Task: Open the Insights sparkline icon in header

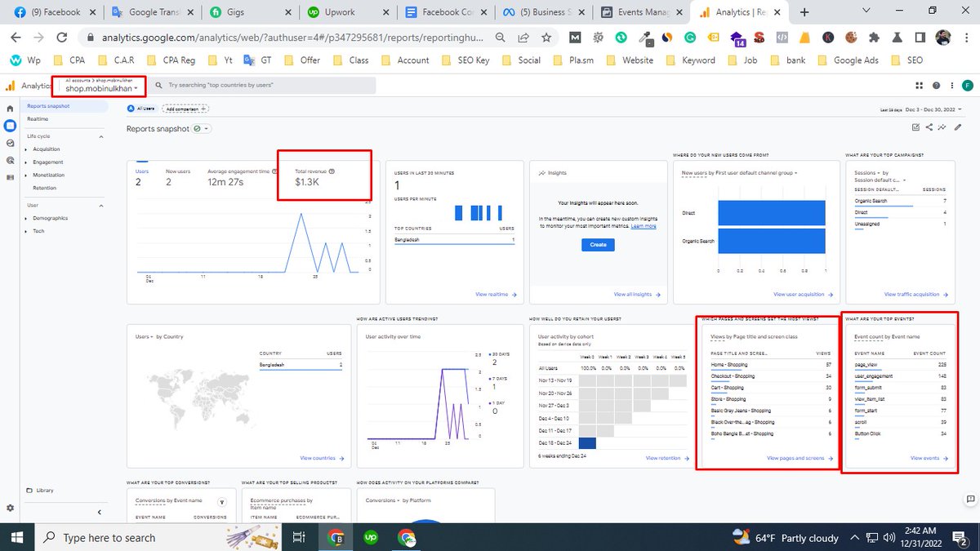Action: [942, 127]
